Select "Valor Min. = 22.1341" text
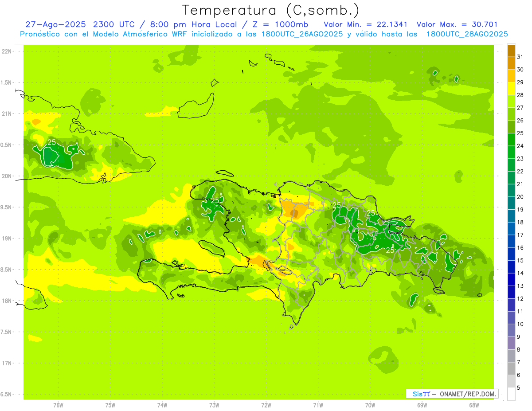This screenshot has width=532, height=411. [365, 24]
